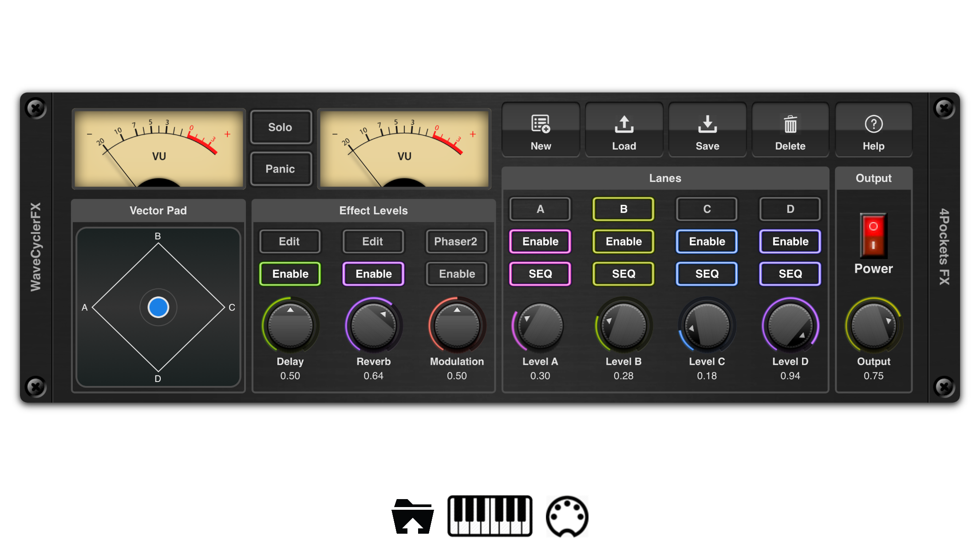Open the Edit button above Reverb
The image size is (980, 551).
tap(373, 241)
